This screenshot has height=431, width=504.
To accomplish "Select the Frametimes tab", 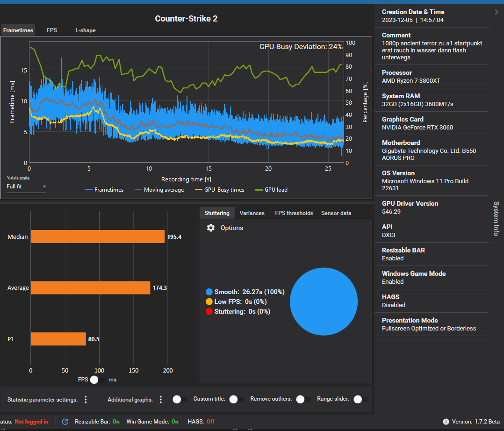I will click(x=18, y=30).
